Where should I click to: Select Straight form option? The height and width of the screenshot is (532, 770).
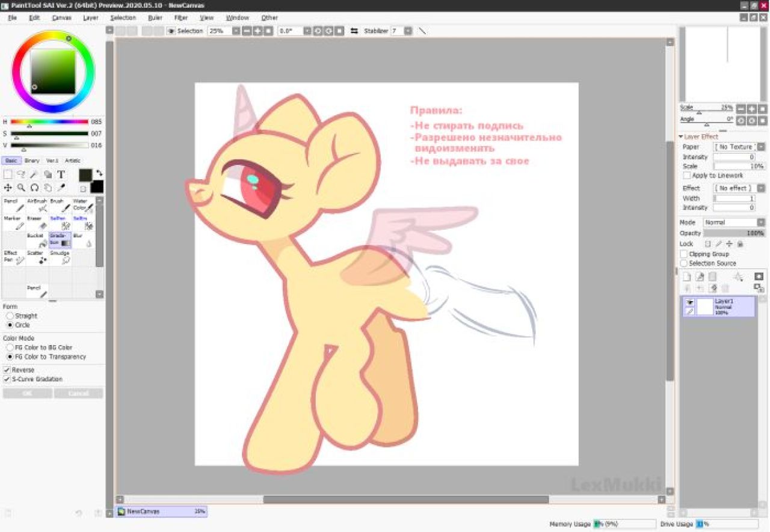pos(10,316)
